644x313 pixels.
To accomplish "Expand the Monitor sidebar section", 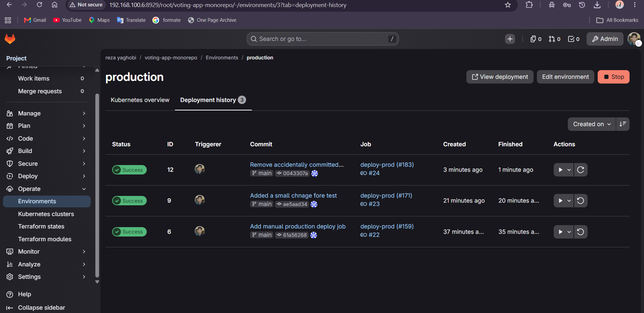I will pos(47,252).
